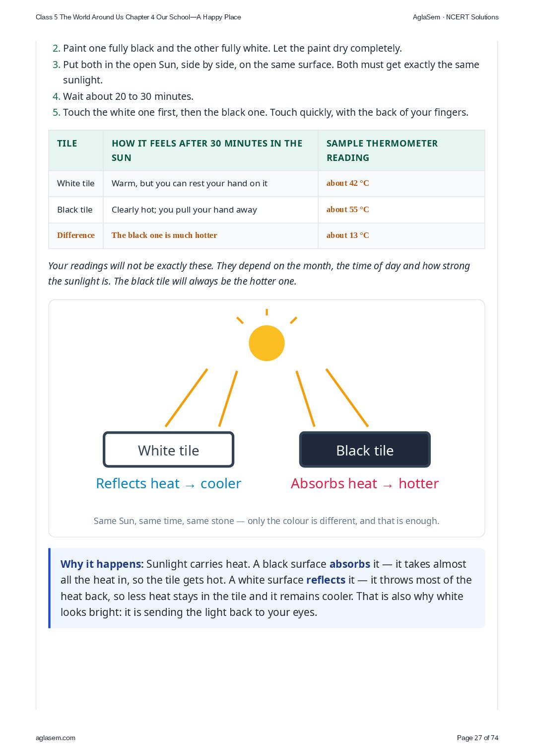Click the arrow in Reflects heat label
Screen dimensions: 534x756
pos(190,484)
